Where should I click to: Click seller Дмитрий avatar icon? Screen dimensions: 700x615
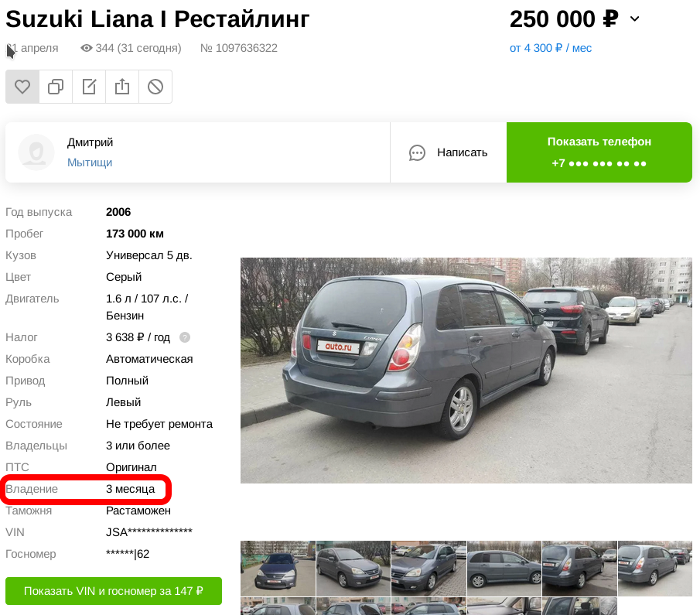(x=36, y=152)
